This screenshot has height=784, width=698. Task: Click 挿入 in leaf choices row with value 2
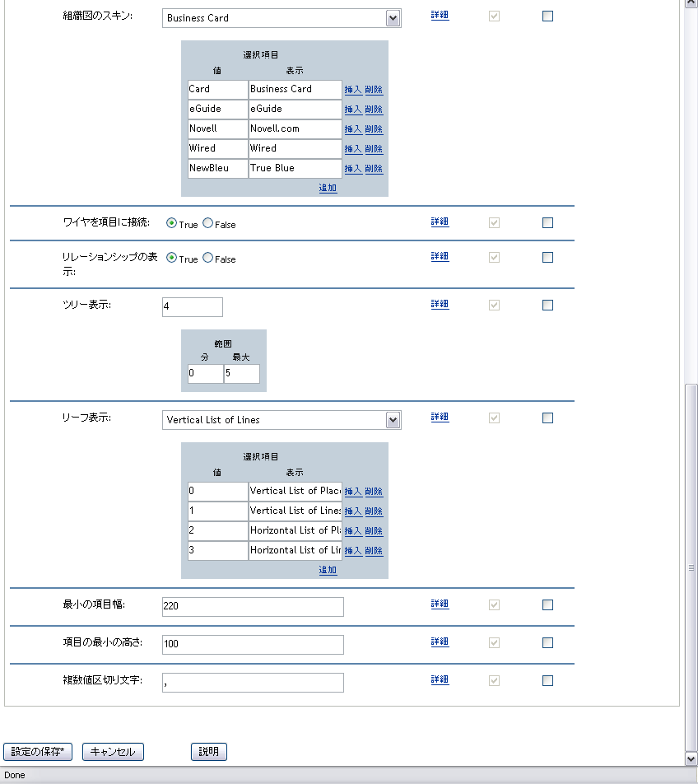[353, 531]
